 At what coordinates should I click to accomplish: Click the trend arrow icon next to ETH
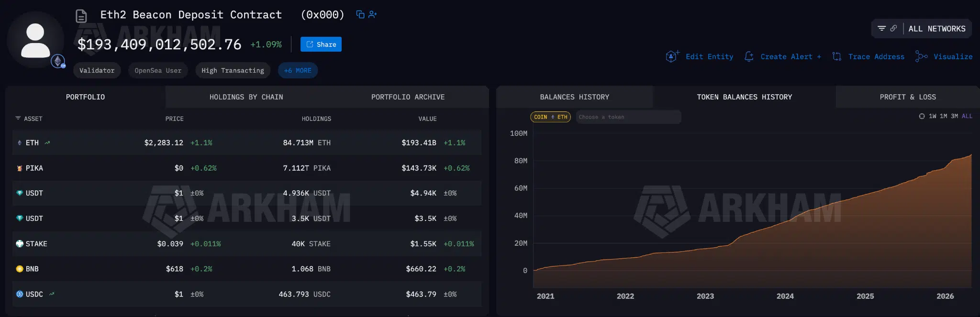pos(47,142)
